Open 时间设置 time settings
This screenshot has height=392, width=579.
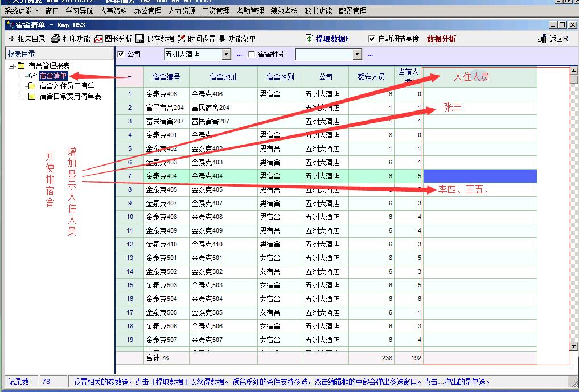point(182,39)
